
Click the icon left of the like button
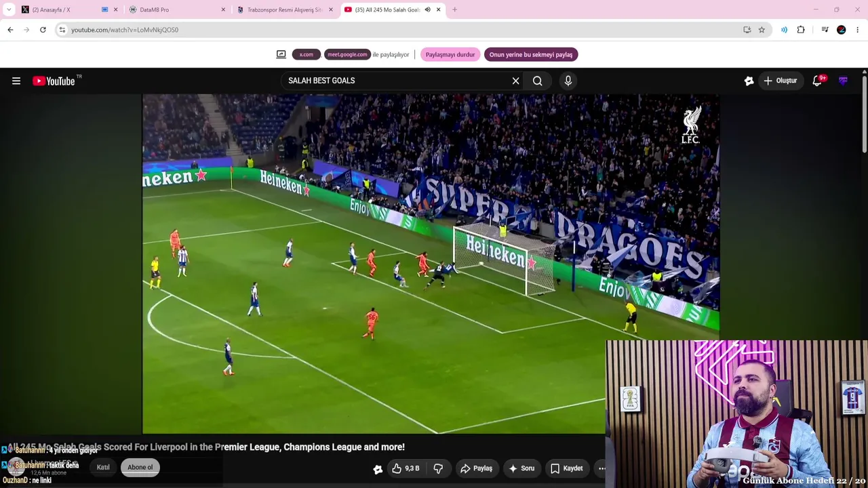click(x=378, y=468)
